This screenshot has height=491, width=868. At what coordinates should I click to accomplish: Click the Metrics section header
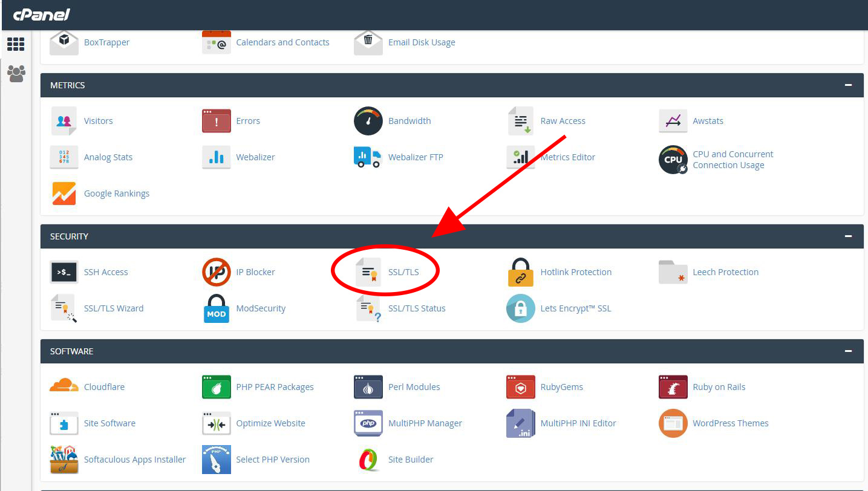point(452,85)
